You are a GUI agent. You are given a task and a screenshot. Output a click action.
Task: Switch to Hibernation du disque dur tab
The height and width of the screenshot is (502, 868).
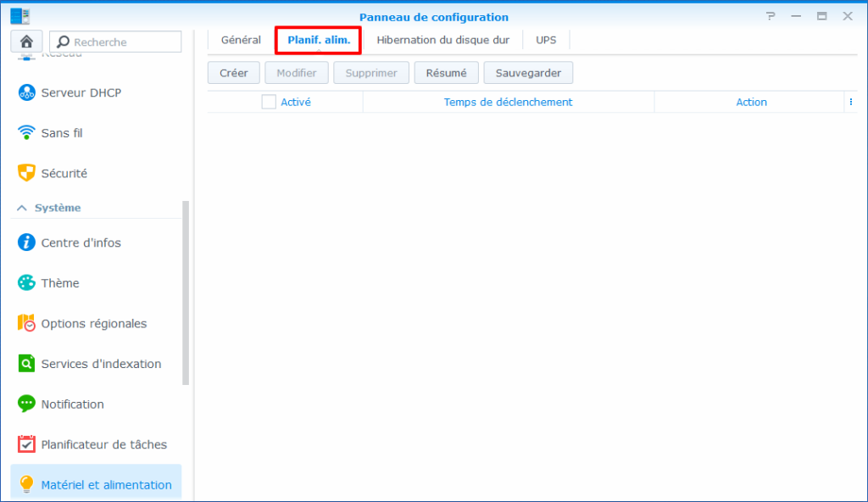(x=442, y=40)
